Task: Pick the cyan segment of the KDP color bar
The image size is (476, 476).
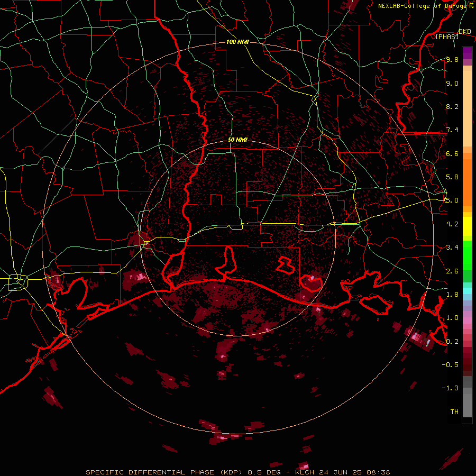Action: click(x=467, y=290)
